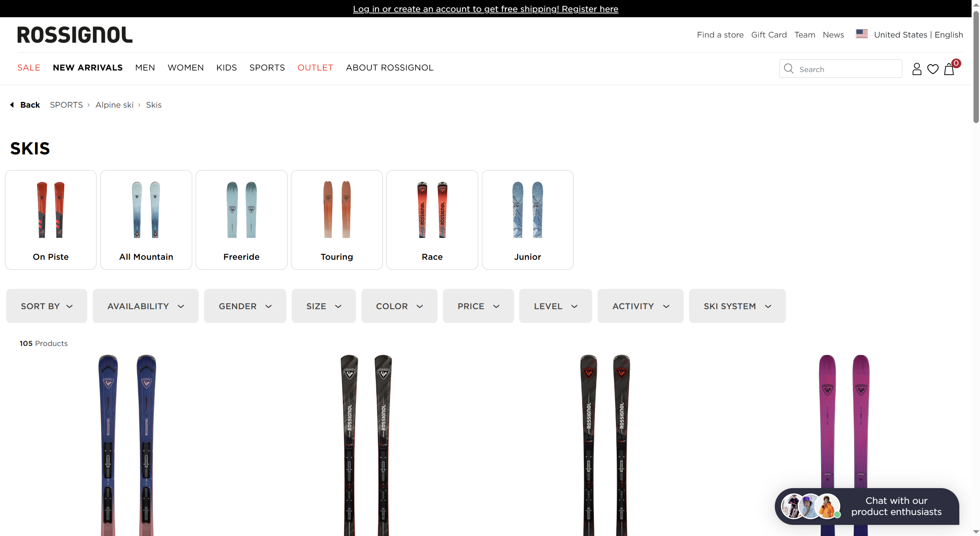Expand the ACTIVITY filter
The image size is (980, 536).
pos(640,306)
